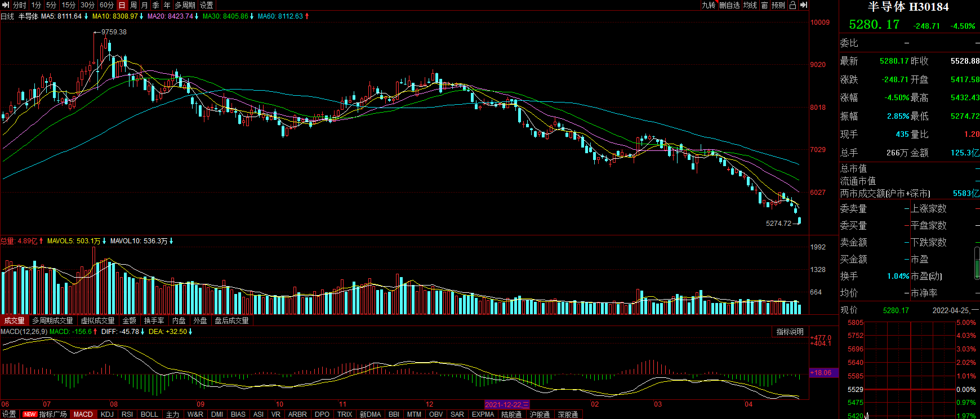The width and height of the screenshot is (980, 419).
Task: Open the 指标广场 indicator plaza with NEW badge
Action: point(44,414)
